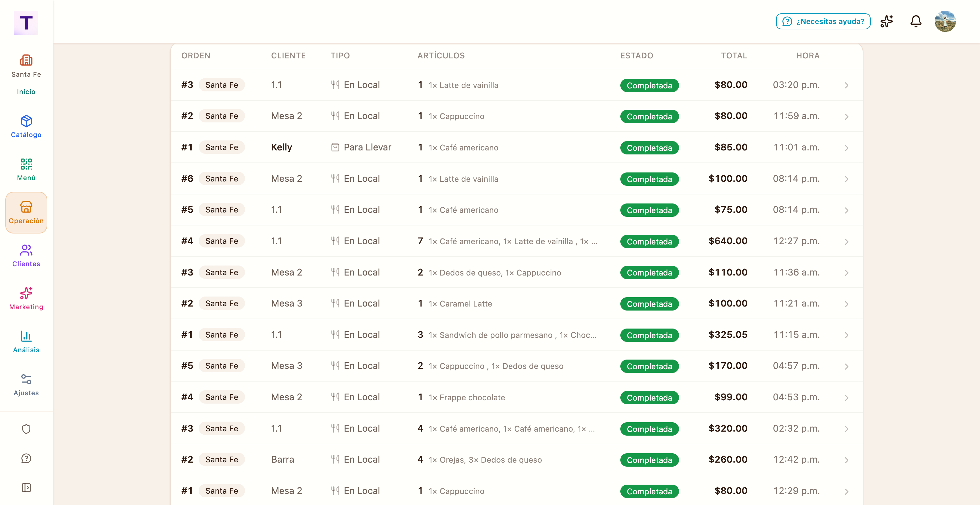Click utensils icon in the Frappe chocolate row
This screenshot has height=505, width=980.
point(335,397)
